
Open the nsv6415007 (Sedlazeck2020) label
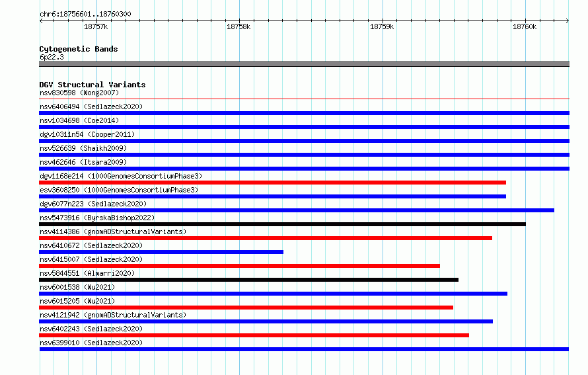click(91, 259)
